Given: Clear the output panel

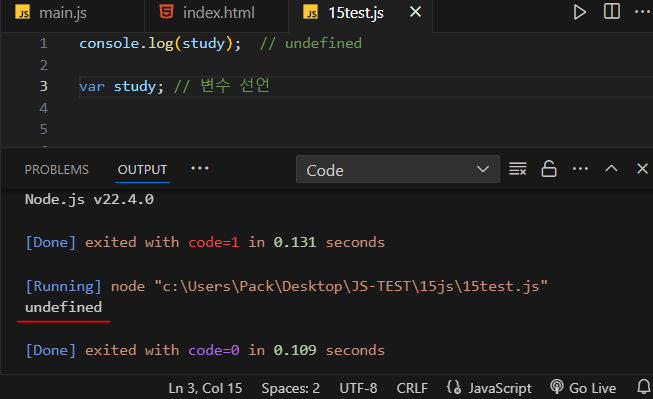Looking at the screenshot, I should point(518,169).
